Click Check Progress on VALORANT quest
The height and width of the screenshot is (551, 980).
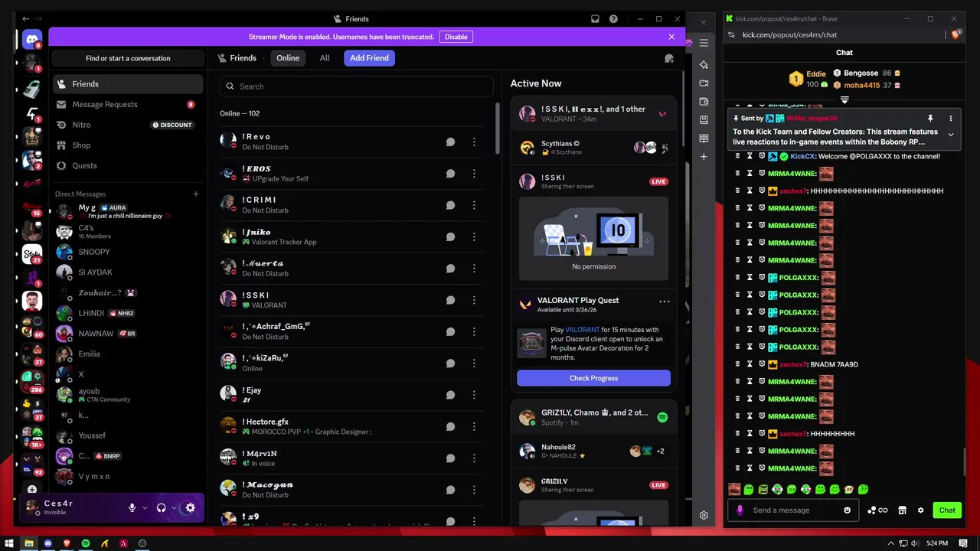pos(593,378)
